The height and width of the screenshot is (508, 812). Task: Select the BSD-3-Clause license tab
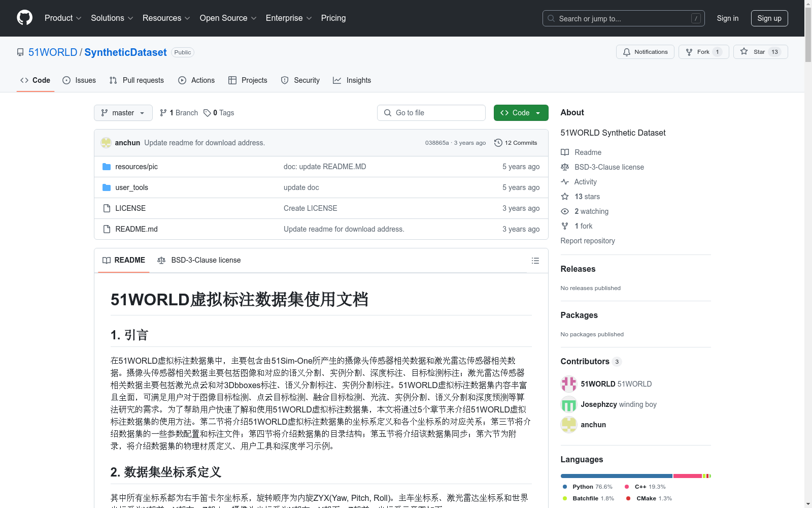pos(199,260)
